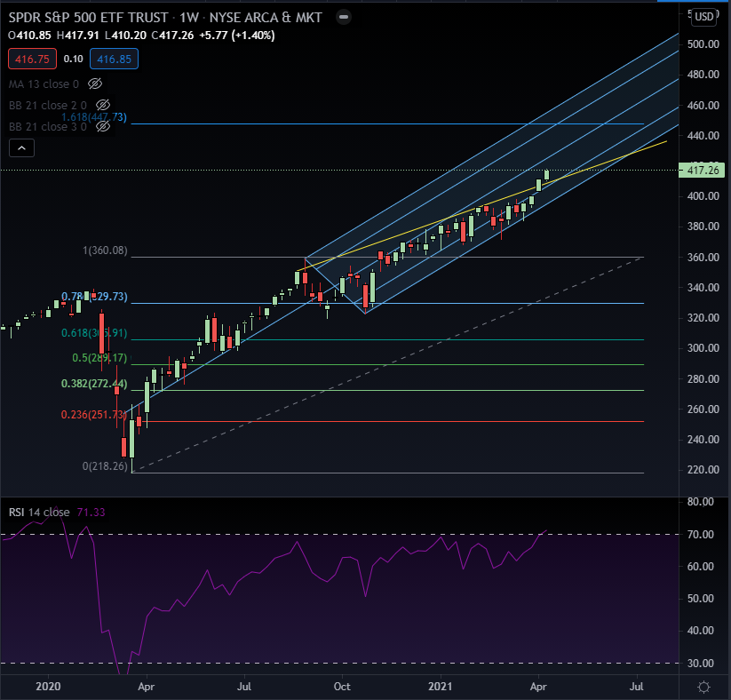Click the 2021 label on time axis
Image resolution: width=731 pixels, height=700 pixels.
click(x=440, y=687)
